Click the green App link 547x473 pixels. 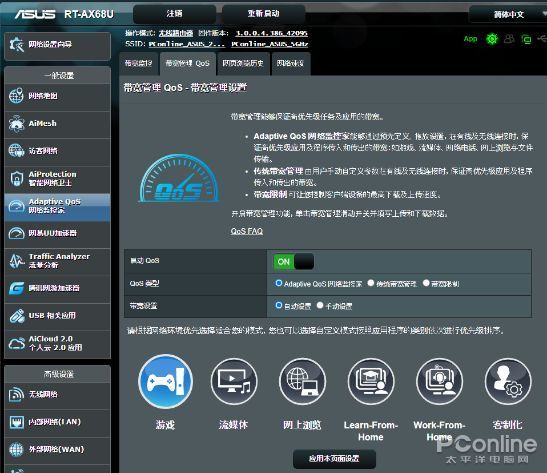pyautogui.click(x=471, y=39)
